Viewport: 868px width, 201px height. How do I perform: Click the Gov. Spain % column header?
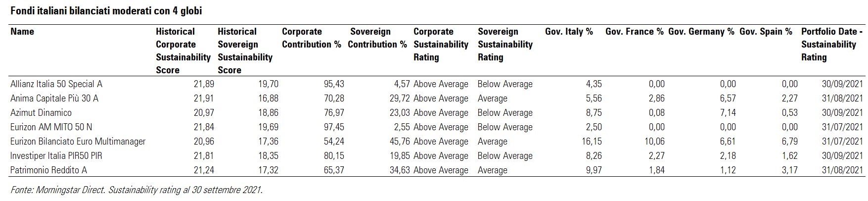tap(766, 32)
